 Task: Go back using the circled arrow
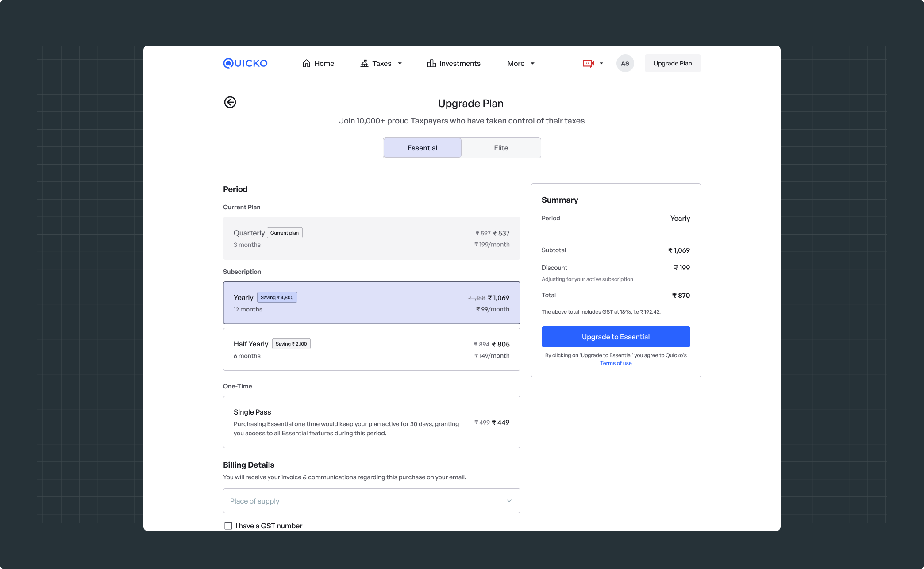coord(230,102)
